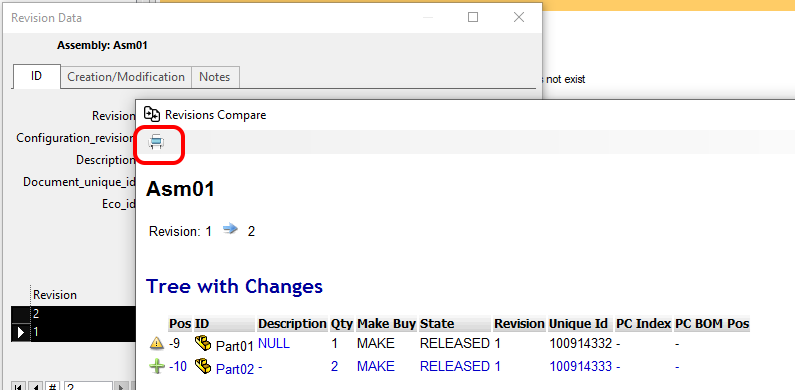Click the -9 position value of Part01

coord(174,343)
